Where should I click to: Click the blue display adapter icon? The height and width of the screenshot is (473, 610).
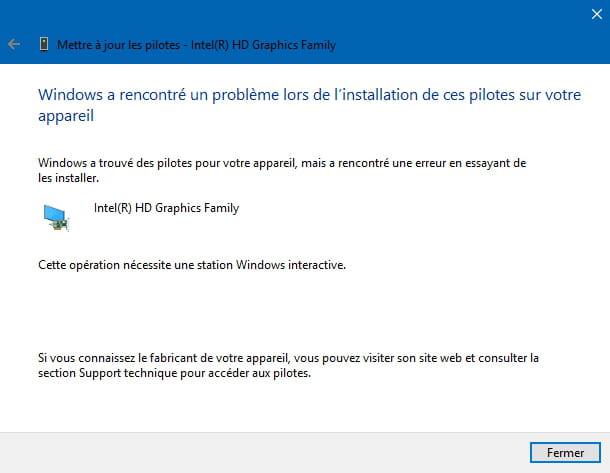[56, 217]
